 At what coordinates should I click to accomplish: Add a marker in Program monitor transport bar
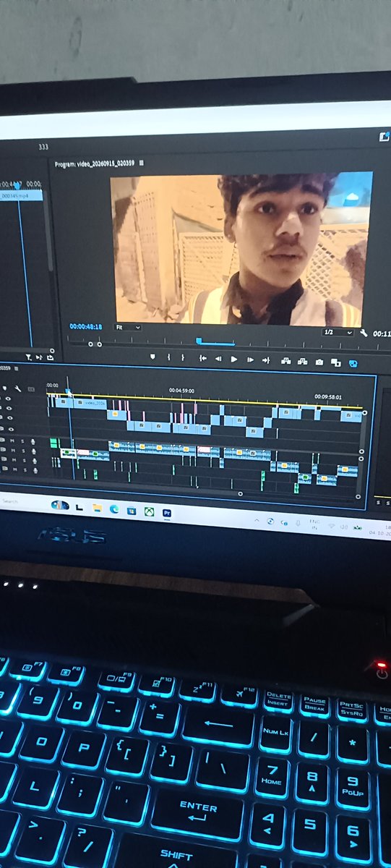point(152,357)
